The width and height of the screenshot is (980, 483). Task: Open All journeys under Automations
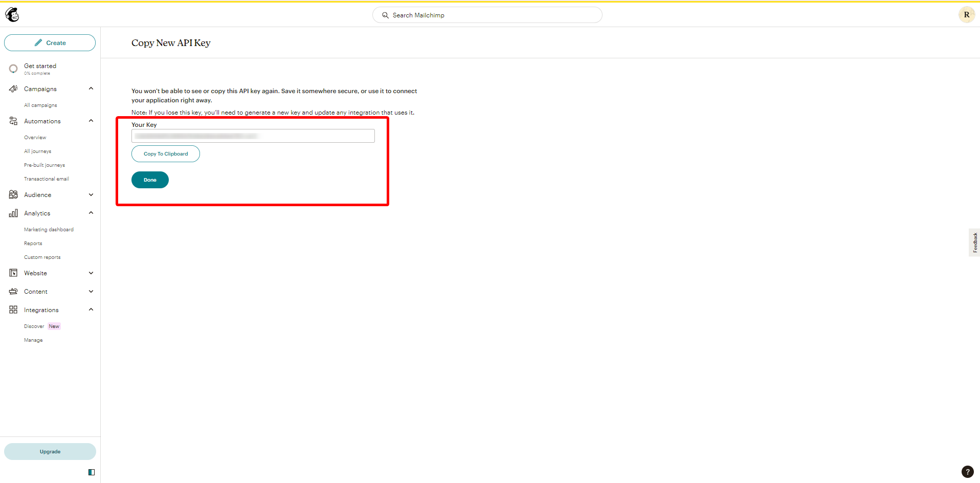(x=38, y=151)
